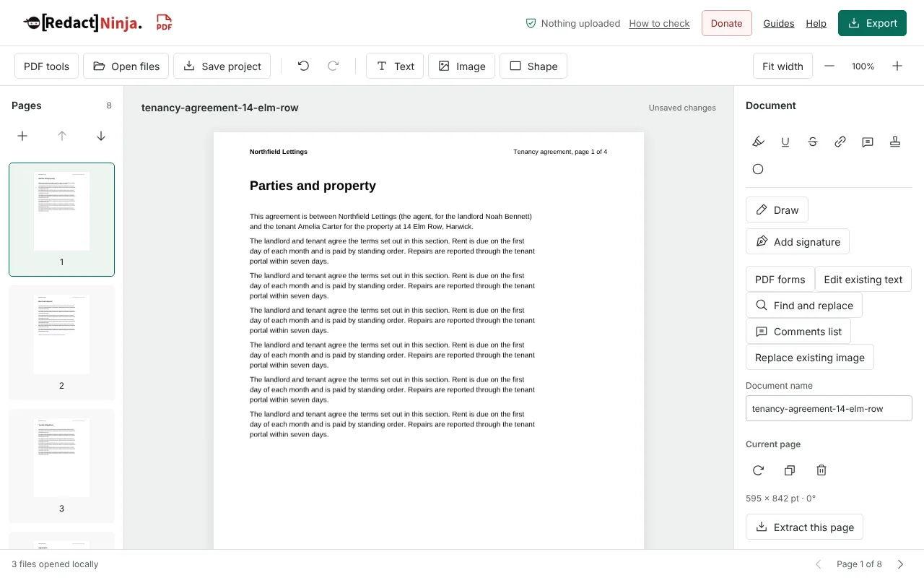This screenshot has height=578, width=924.
Task: Open the How to check link
Action: point(660,23)
